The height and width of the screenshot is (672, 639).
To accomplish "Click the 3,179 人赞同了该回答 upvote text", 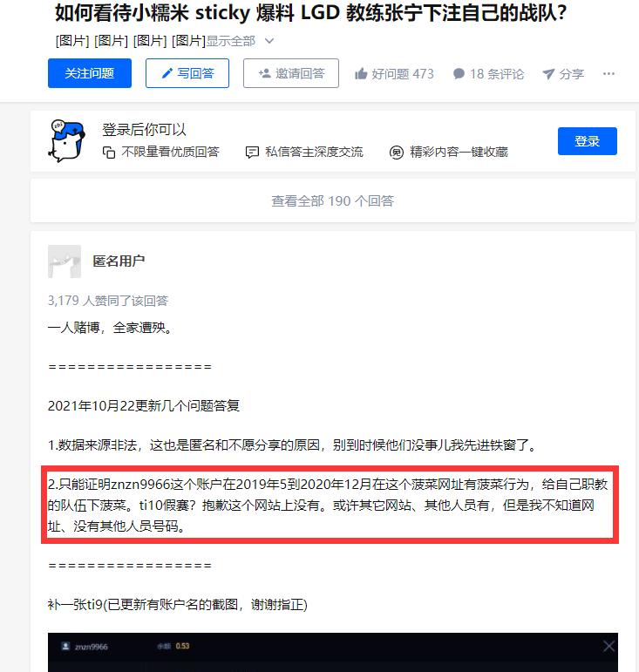I will point(108,301).
